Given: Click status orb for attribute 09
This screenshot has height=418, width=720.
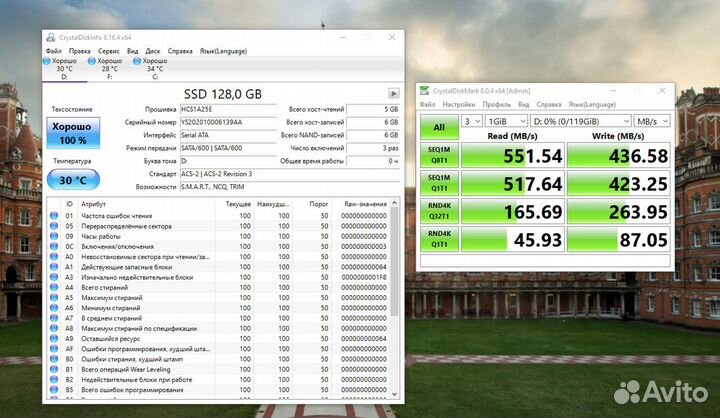Looking at the screenshot, I should [54, 236].
